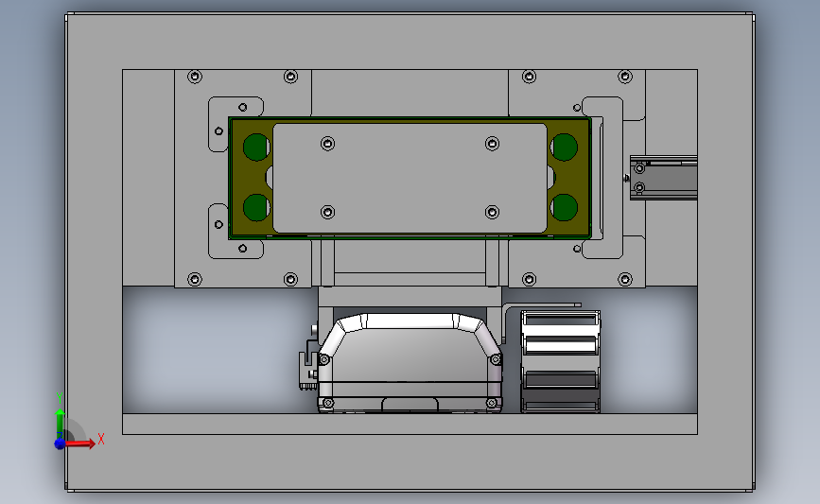820x504 pixels.
Task: Pick the bottom-right corner screw of the right mounting plate
Action: 625,279
